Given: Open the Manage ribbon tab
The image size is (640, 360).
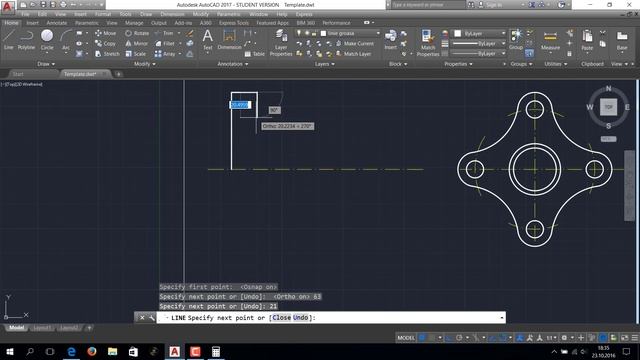Looking at the screenshot, I should (134, 23).
